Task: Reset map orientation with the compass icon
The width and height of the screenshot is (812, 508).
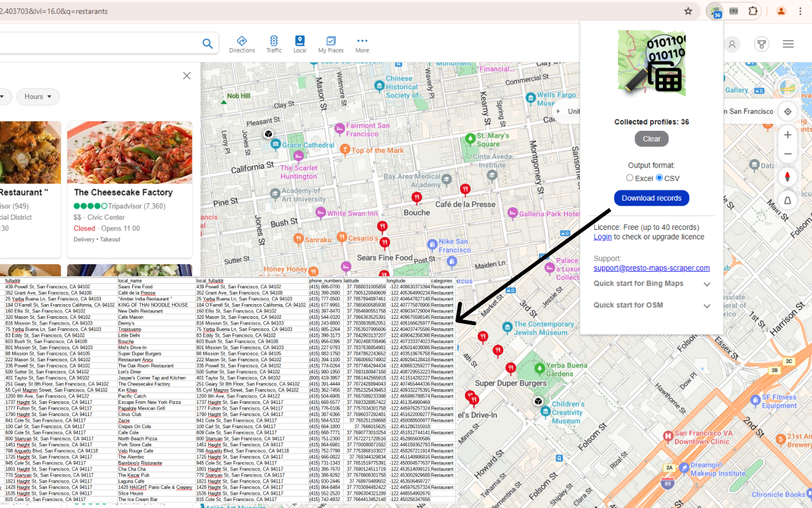Action: pos(787,177)
